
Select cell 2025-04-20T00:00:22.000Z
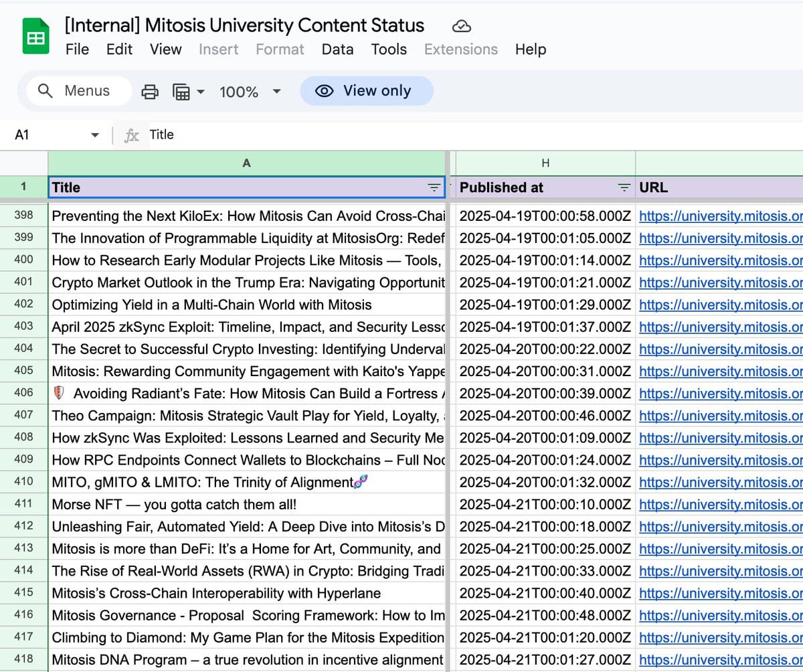tap(545, 349)
